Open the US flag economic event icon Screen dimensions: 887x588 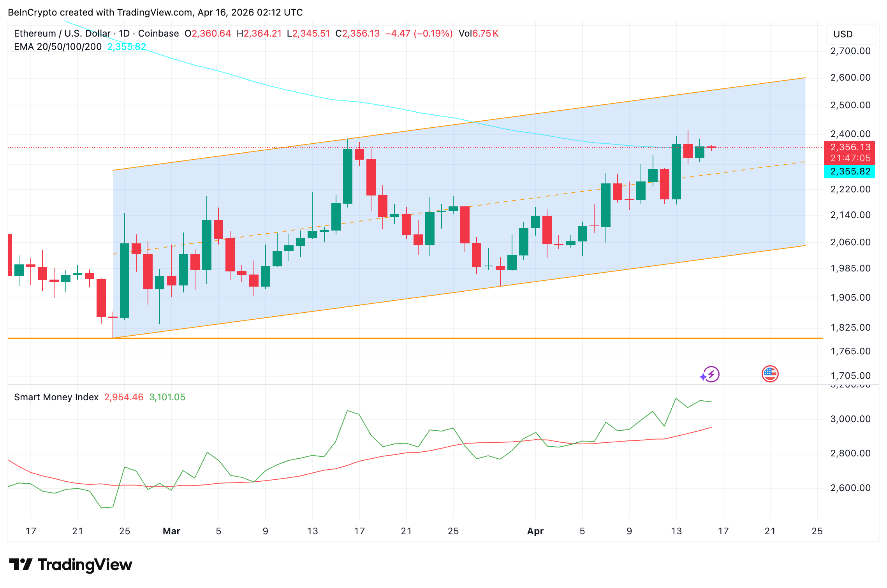[771, 373]
